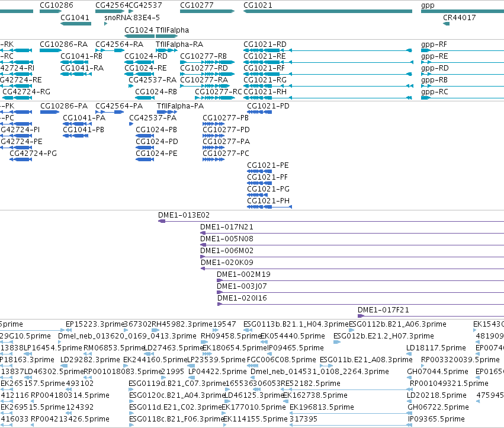504x428 pixels.
Task: Open the TfIIFalpha-RA transcript label
Action: tap(179, 44)
